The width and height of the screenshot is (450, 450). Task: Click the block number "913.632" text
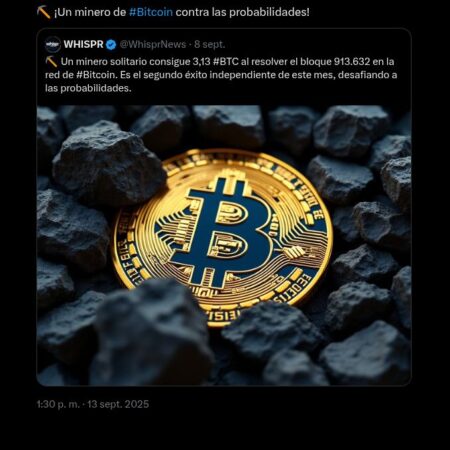352,62
